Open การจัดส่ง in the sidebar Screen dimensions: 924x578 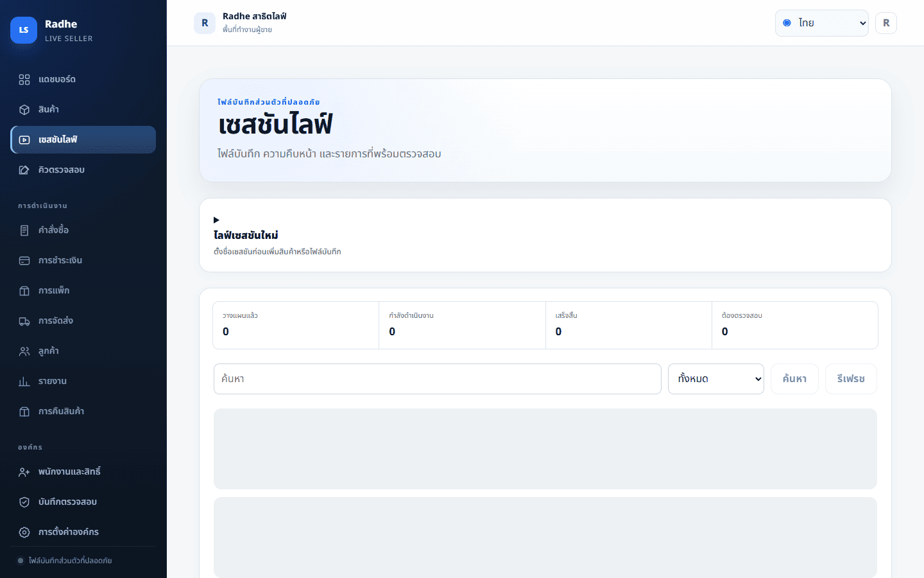click(x=83, y=321)
